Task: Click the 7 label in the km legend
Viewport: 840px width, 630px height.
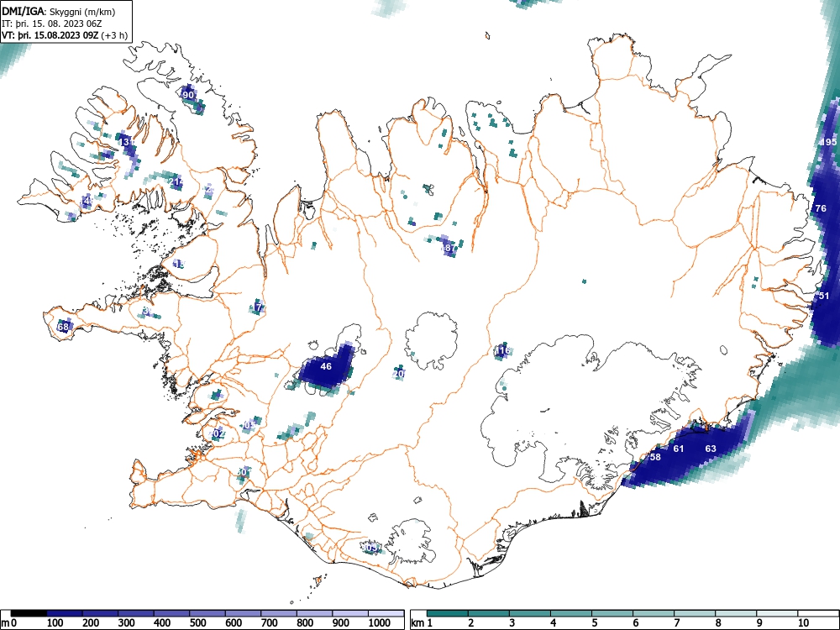Action: [x=677, y=623]
